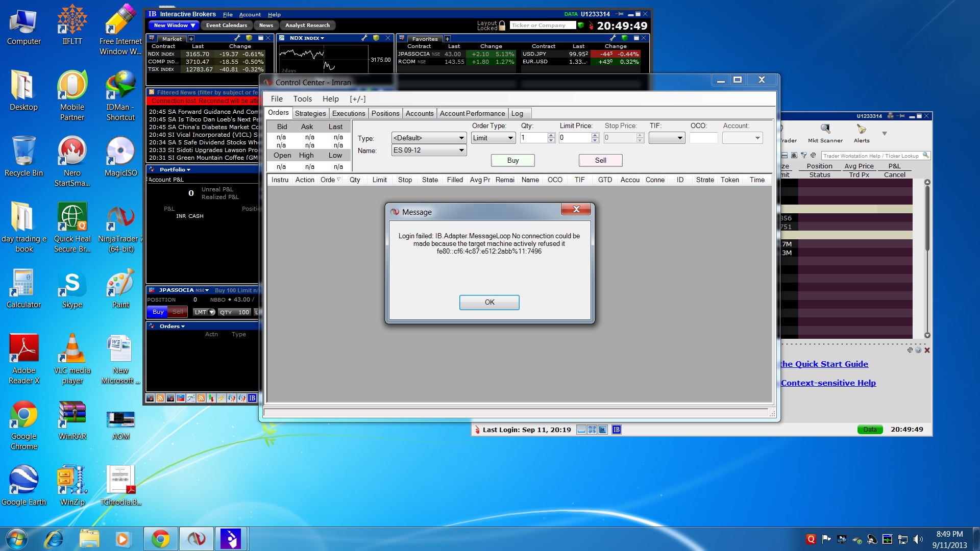Open the New Window dropdown

click(174, 25)
